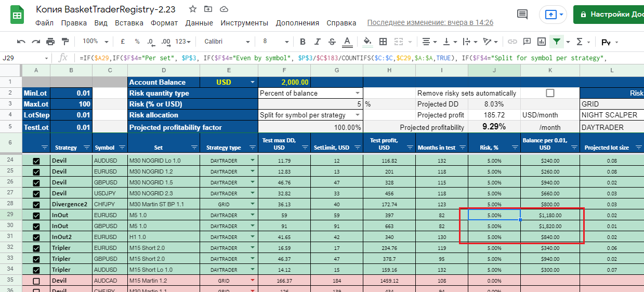
Task: Uncheck the checkbox in row 28 Divergence2
Action: click(36, 205)
